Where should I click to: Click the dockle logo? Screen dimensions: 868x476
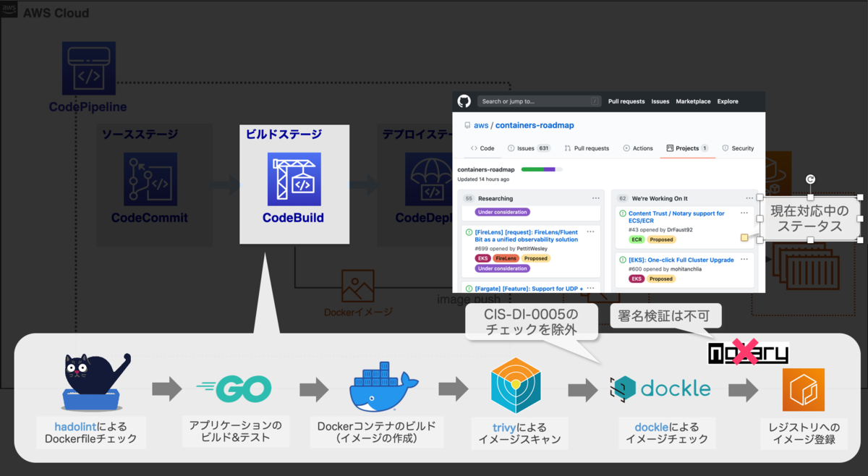[x=660, y=388]
